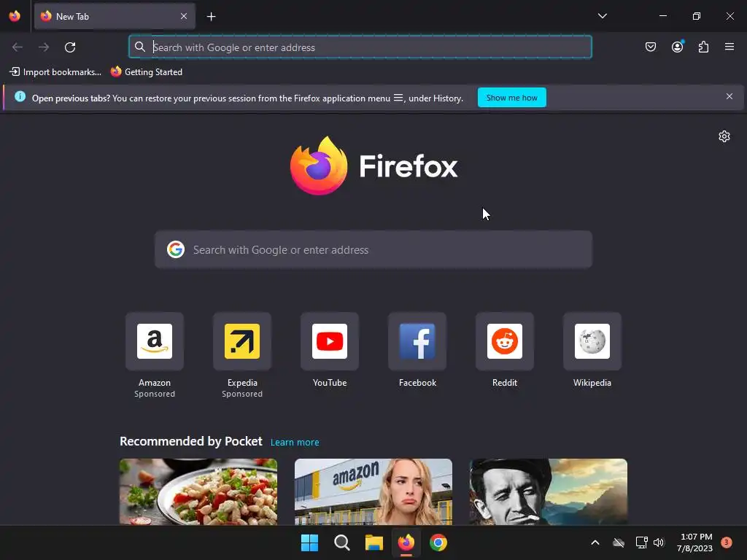The image size is (747, 560).
Task: Reload the current page
Action: pyautogui.click(x=70, y=47)
